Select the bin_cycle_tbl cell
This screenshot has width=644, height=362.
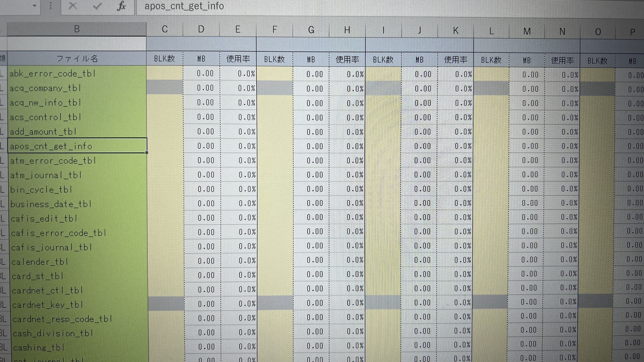(78, 189)
